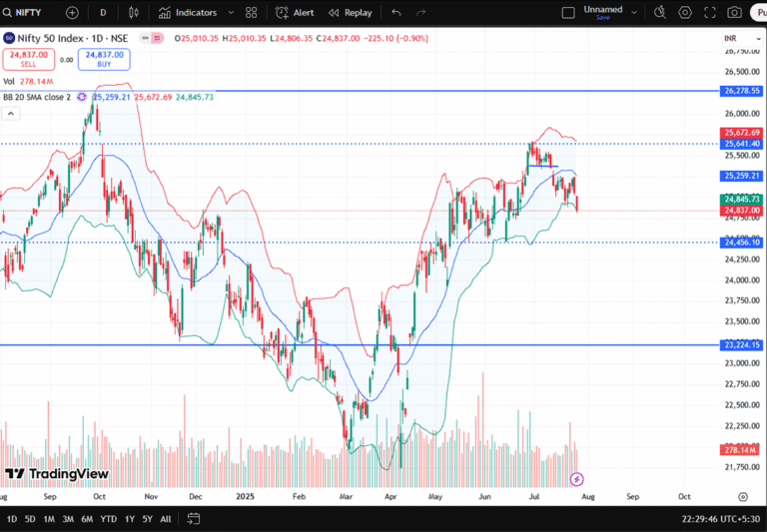
Task: Click the Nifty 50 Index symbol logo
Action: (9, 38)
